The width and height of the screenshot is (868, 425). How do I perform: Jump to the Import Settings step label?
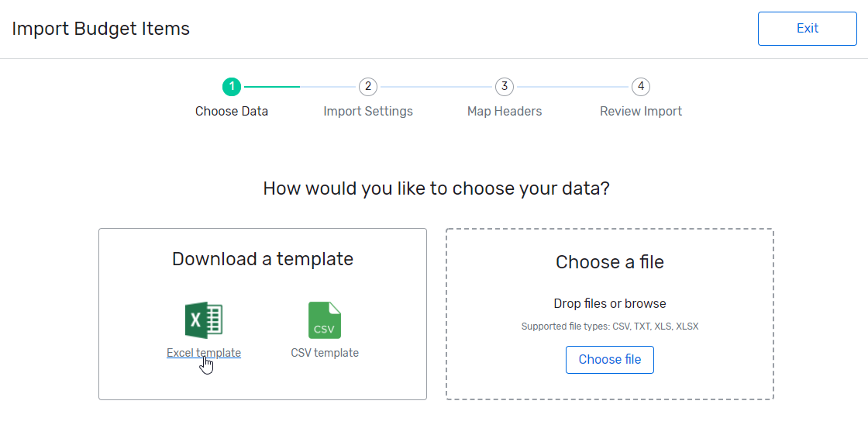pos(368,111)
